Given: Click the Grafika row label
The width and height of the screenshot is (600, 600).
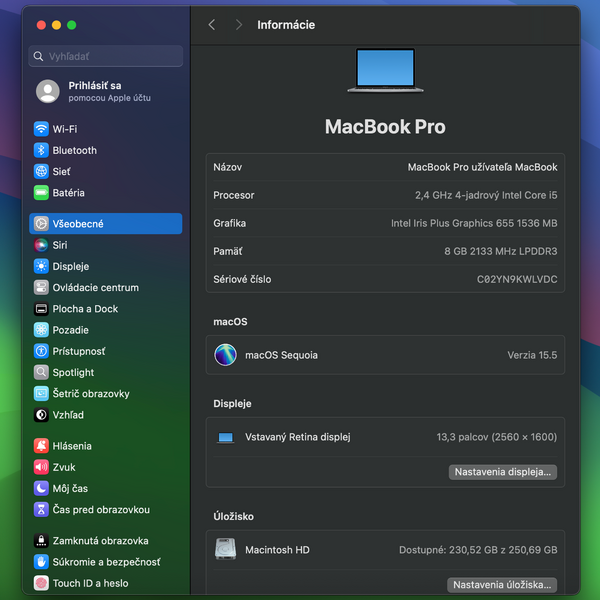Looking at the screenshot, I should click(x=230, y=223).
